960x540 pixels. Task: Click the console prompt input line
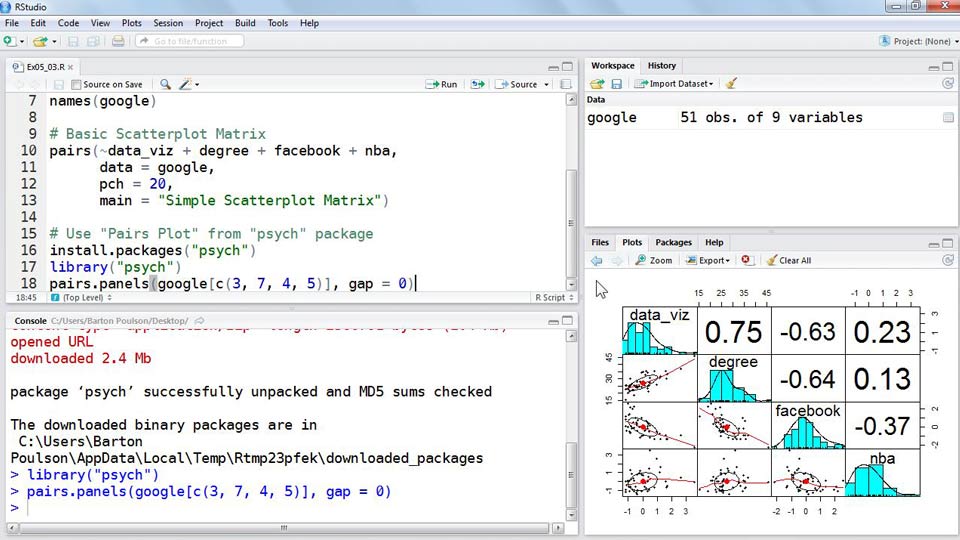click(288, 508)
